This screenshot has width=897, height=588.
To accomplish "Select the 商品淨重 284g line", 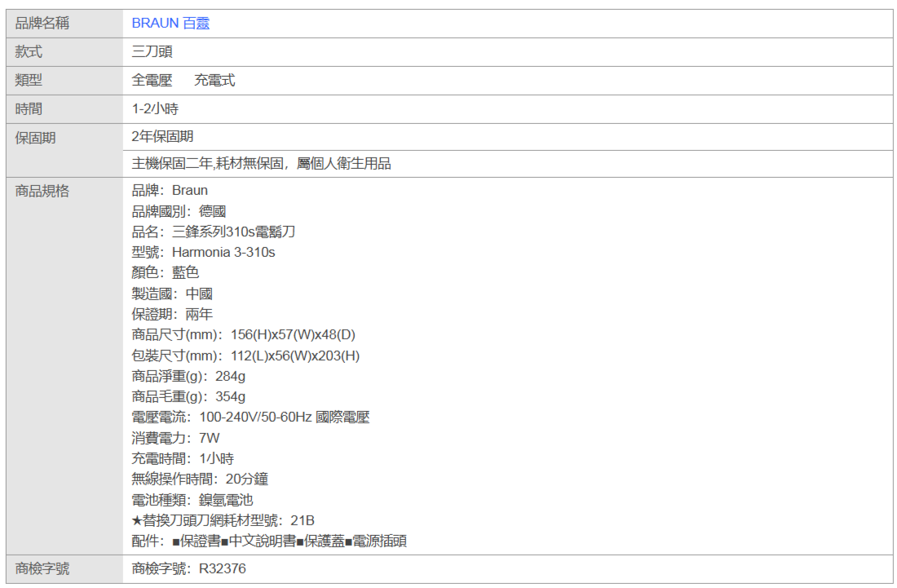I will coord(189,376).
